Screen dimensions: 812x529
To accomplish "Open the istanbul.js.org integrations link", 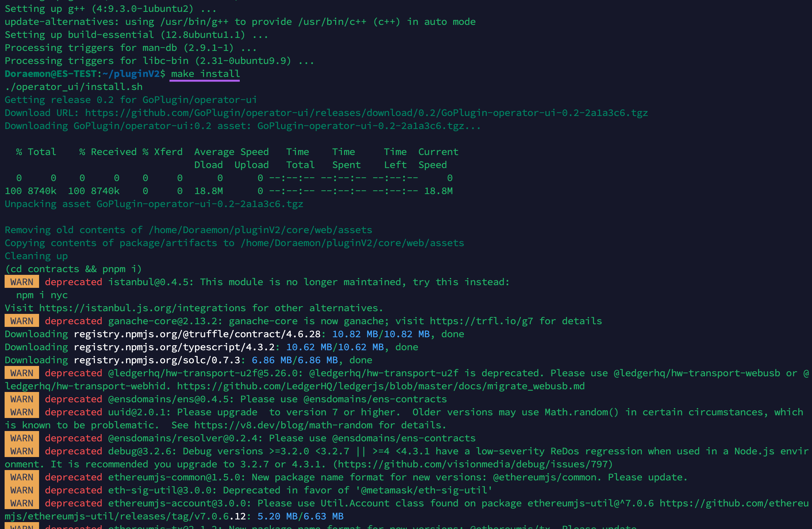I will tap(142, 308).
